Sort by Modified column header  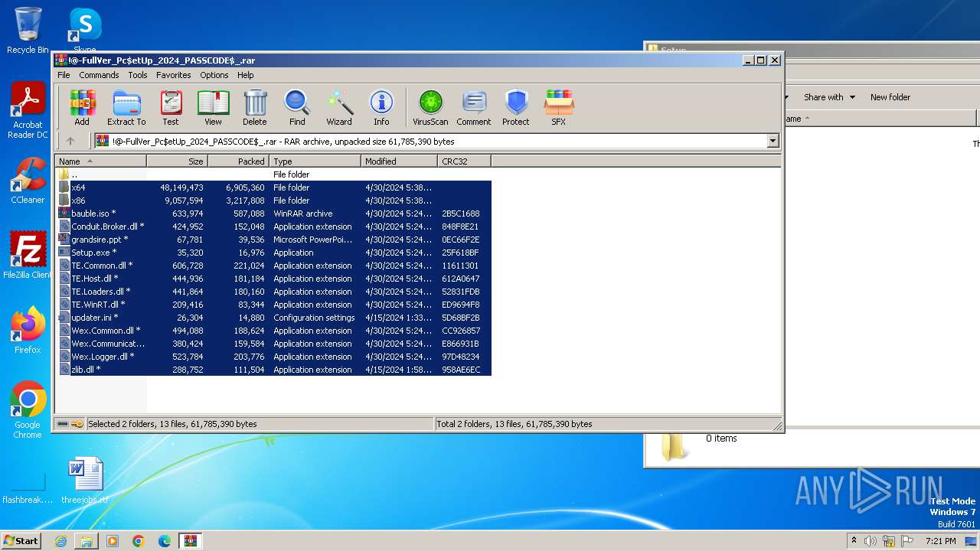[x=400, y=161]
